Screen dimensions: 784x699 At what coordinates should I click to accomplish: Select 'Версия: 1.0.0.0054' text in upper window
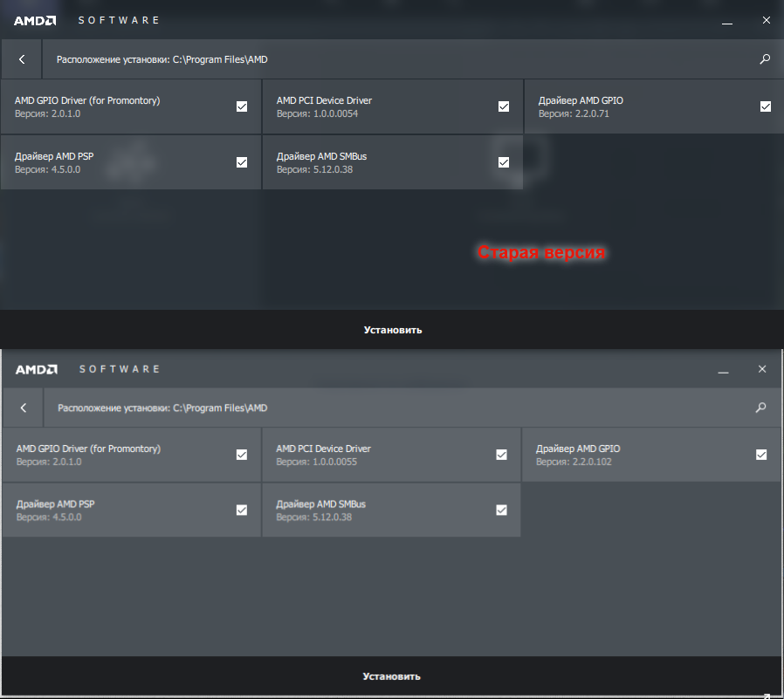coord(317,113)
